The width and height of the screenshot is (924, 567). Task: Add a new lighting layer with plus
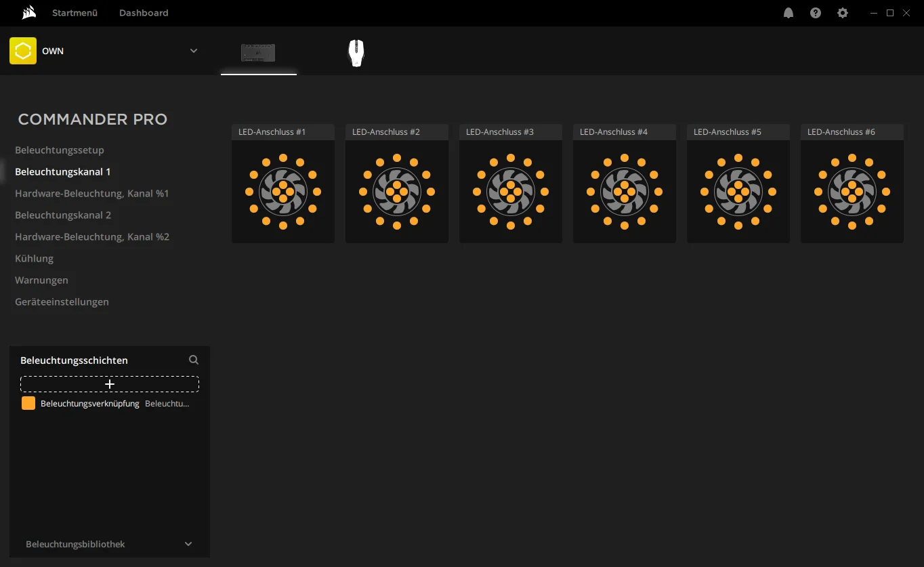coord(110,384)
